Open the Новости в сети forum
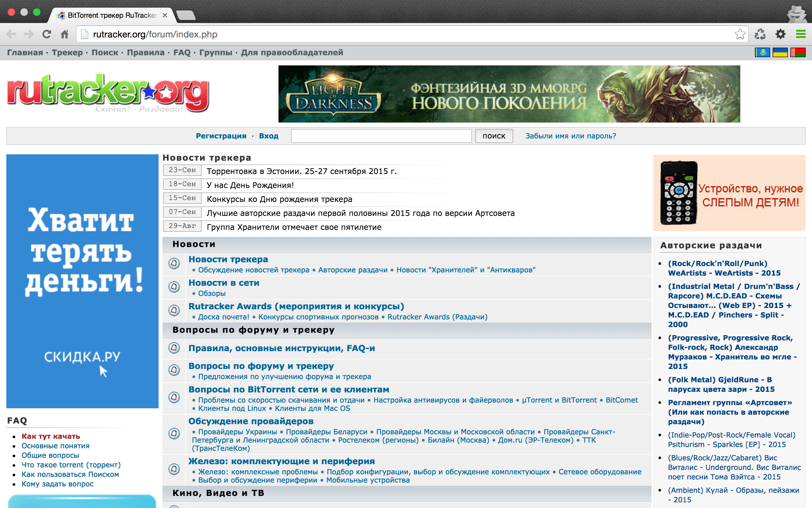This screenshot has height=508, width=812. pyautogui.click(x=224, y=283)
